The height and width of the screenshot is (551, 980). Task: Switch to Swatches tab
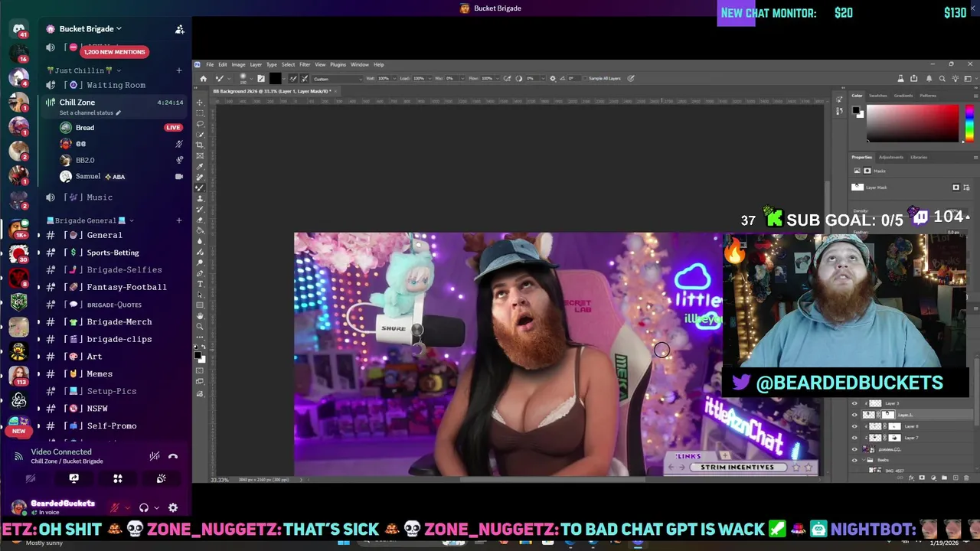(x=878, y=96)
